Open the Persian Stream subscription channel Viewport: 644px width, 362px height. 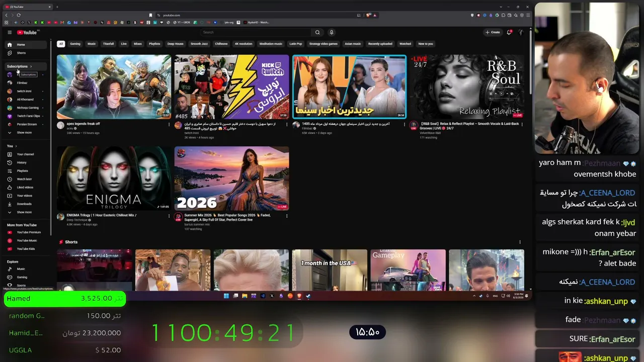(25, 124)
